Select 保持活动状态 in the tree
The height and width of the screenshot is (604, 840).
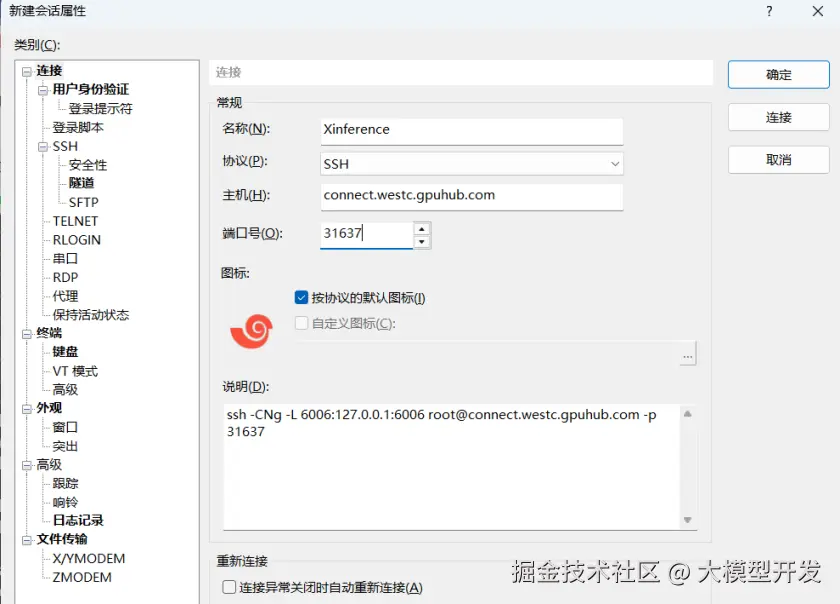coord(91,315)
